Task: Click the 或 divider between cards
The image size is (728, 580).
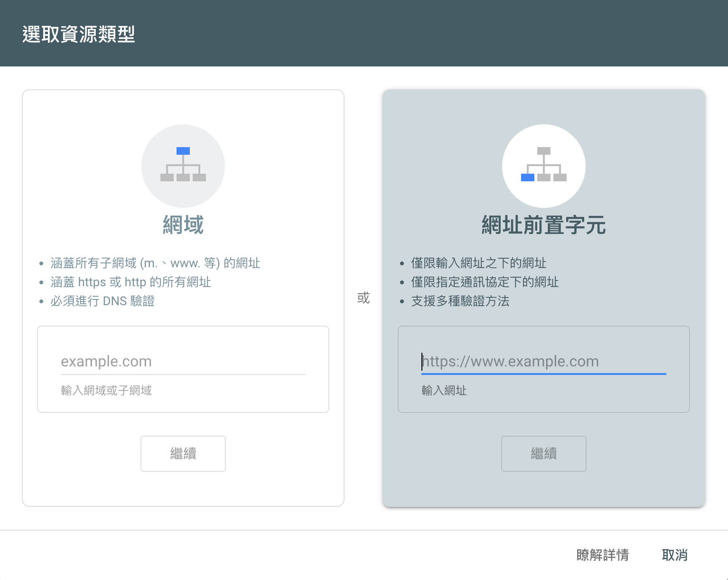Action: point(363,298)
